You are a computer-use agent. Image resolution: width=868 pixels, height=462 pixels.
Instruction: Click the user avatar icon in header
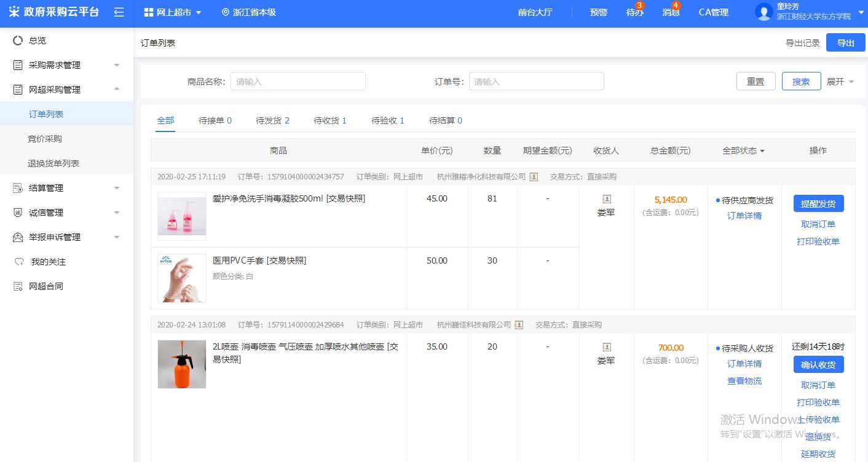763,12
